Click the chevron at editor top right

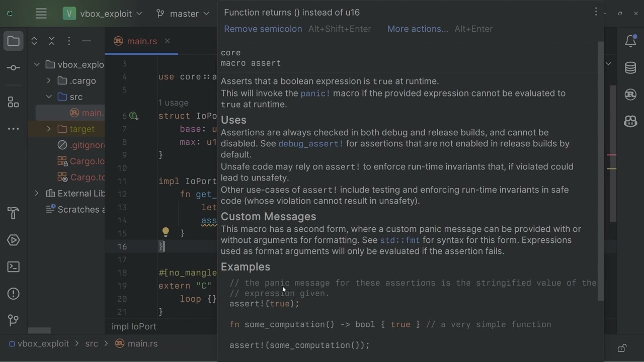pos(608,64)
